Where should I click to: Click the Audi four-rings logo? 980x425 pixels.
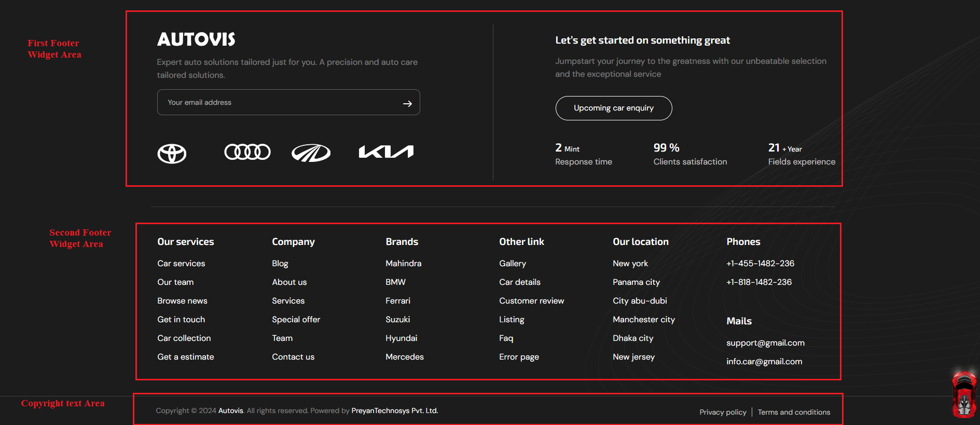pyautogui.click(x=247, y=152)
